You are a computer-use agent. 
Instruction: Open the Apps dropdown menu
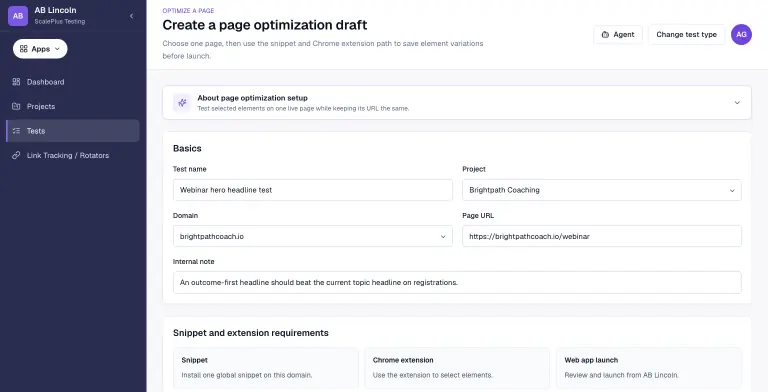pos(40,49)
